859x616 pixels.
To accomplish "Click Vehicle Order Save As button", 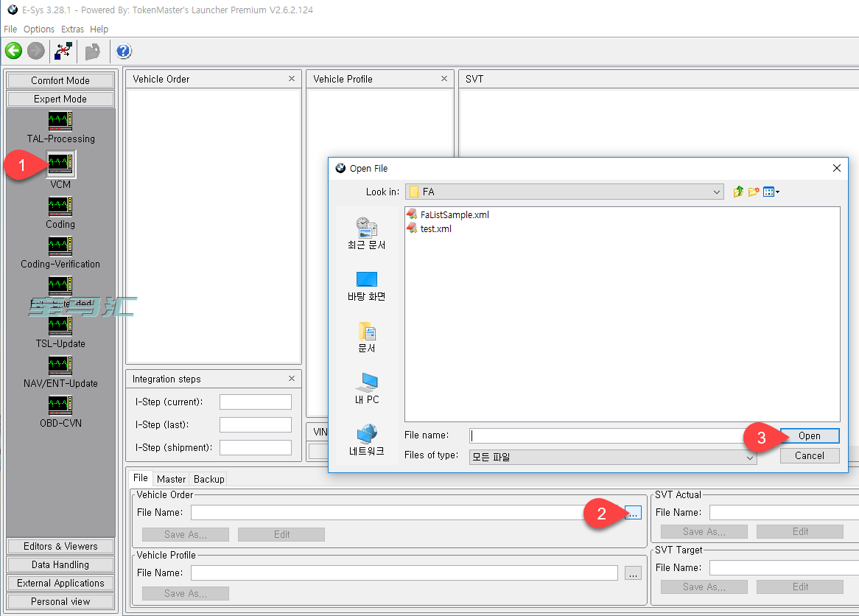I will (186, 534).
